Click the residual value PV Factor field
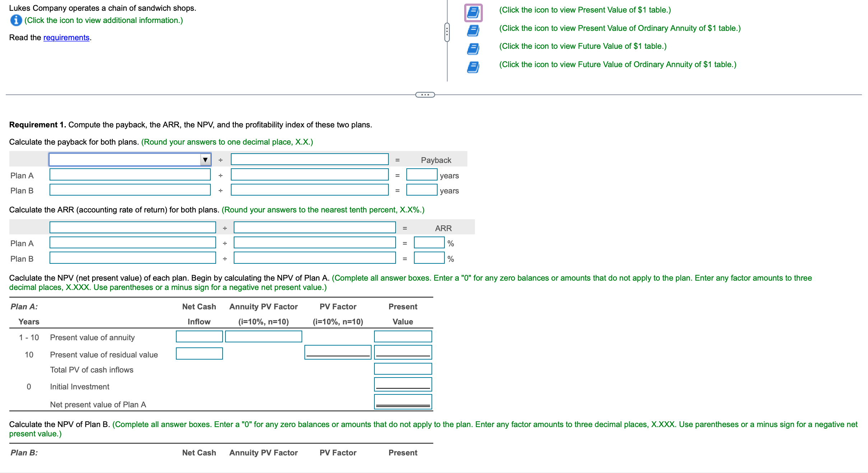The image size is (868, 473). 338,352
